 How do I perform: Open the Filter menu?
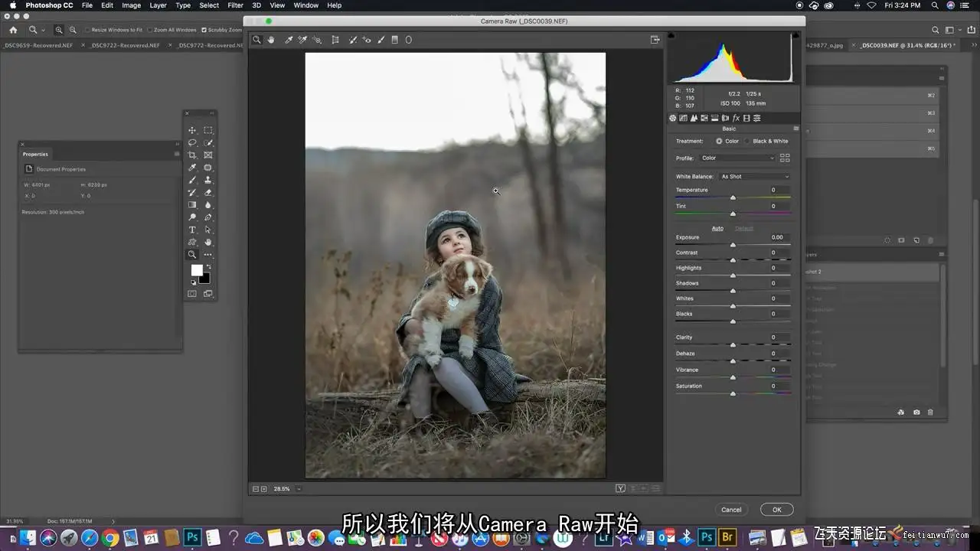click(235, 5)
